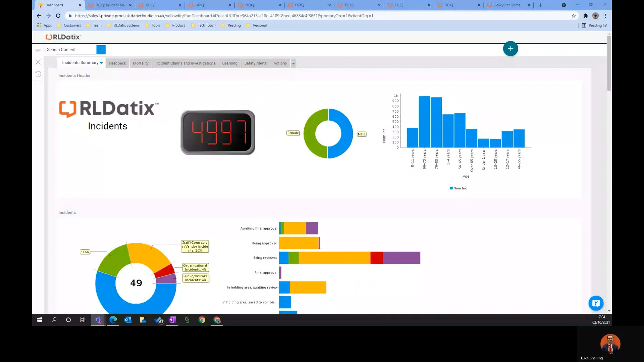Expand the Incidents Summary tab dropdown arrow
The width and height of the screenshot is (644, 362).
point(100,62)
